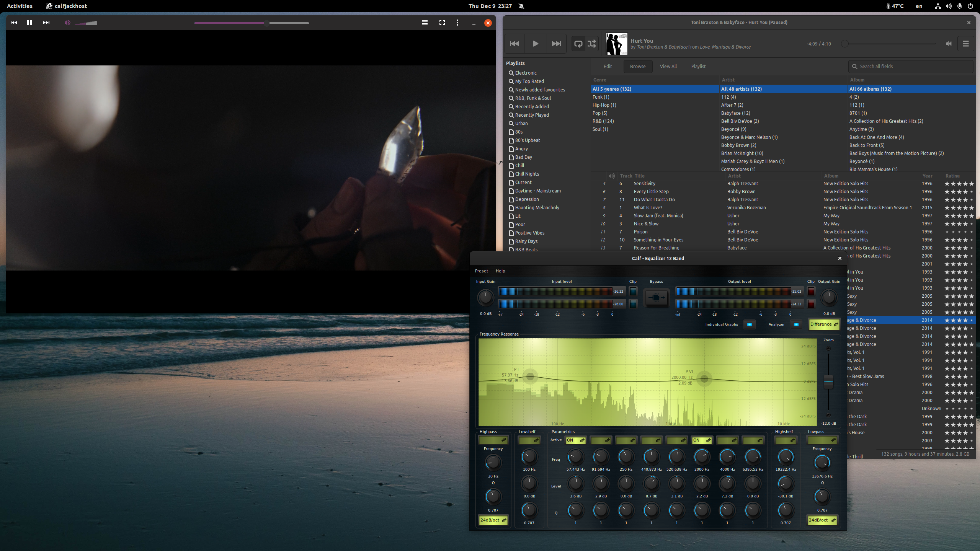Activate the 91.694 Hz parametric band

point(601,440)
